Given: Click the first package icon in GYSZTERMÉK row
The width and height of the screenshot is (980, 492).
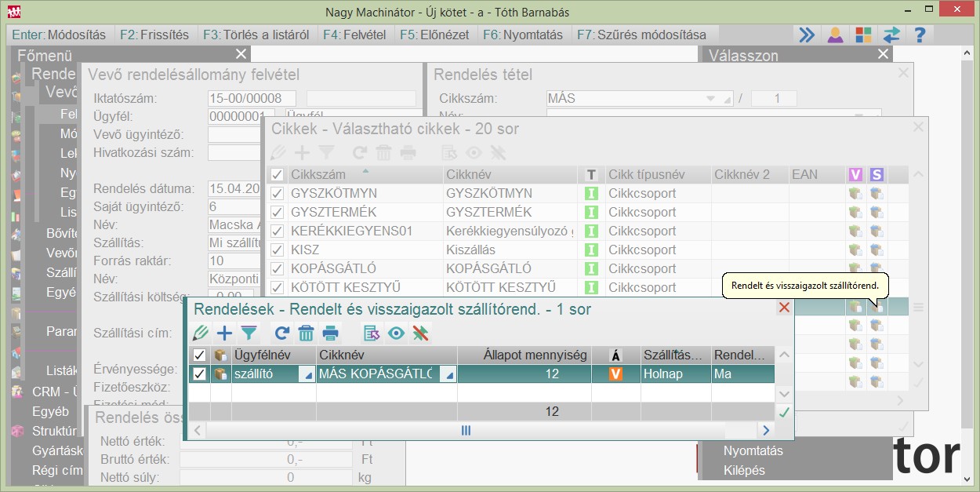Looking at the screenshot, I should pos(855,212).
